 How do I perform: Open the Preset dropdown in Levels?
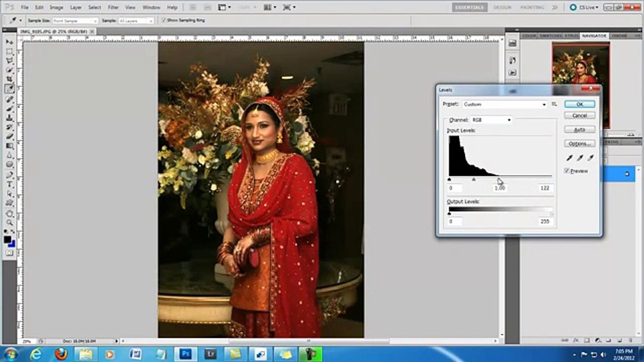(x=505, y=105)
